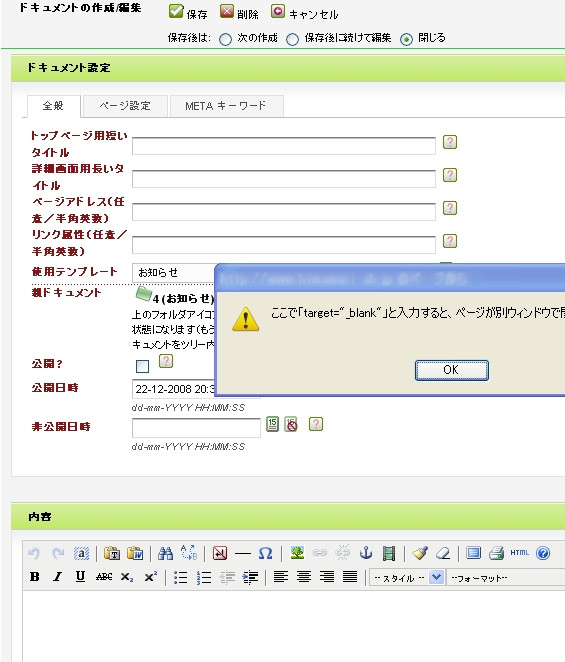Insert an anchor with the anchor icon

(366, 553)
